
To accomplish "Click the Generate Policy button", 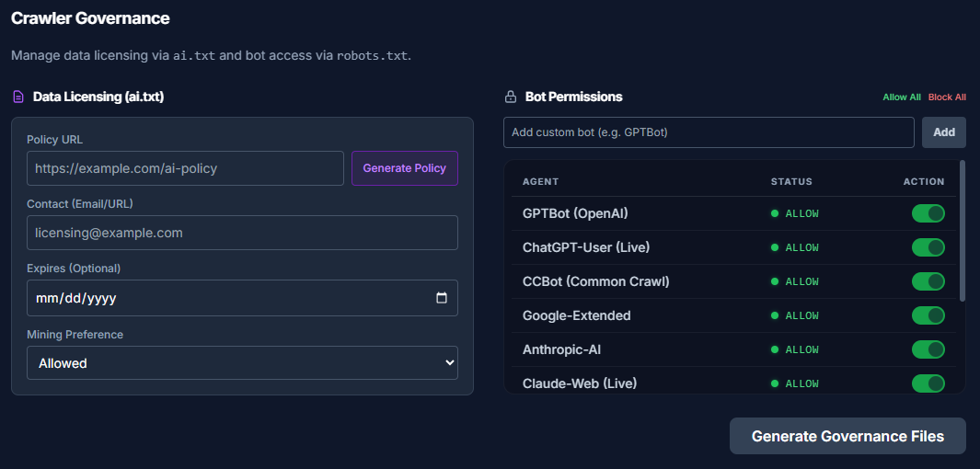I will (405, 168).
